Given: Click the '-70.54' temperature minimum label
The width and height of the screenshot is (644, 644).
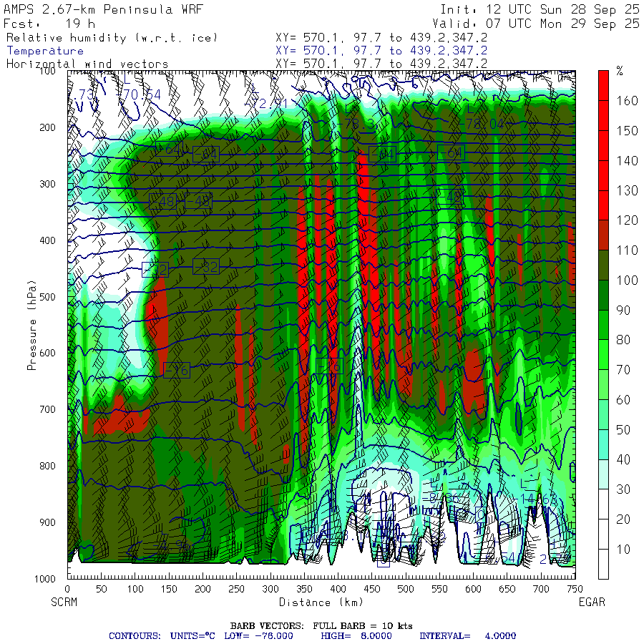Looking at the screenshot, I should (x=138, y=95).
